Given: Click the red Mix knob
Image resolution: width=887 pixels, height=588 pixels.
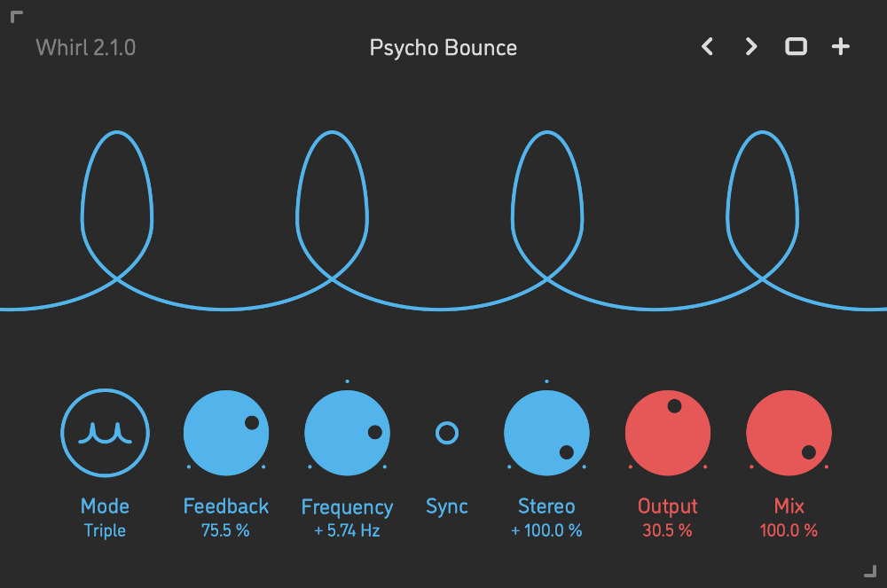Looking at the screenshot, I should point(789,433).
